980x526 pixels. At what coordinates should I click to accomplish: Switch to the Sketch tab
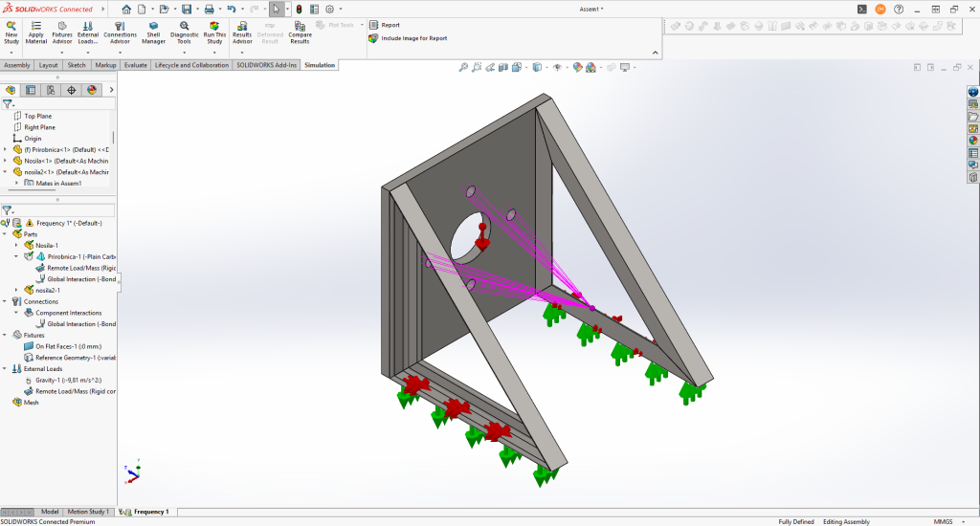coord(77,65)
